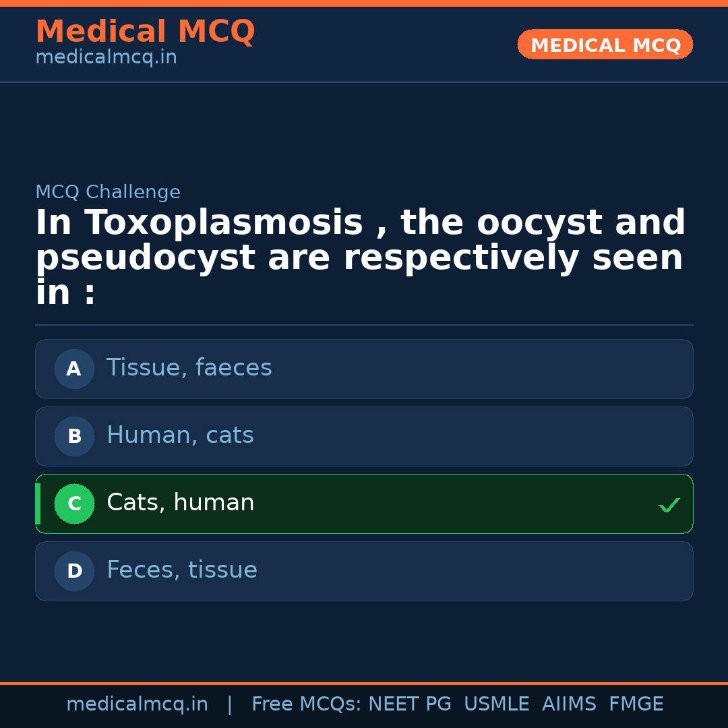Image resolution: width=728 pixels, height=728 pixels.
Task: Click the circular D badge icon
Action: pos(74,571)
